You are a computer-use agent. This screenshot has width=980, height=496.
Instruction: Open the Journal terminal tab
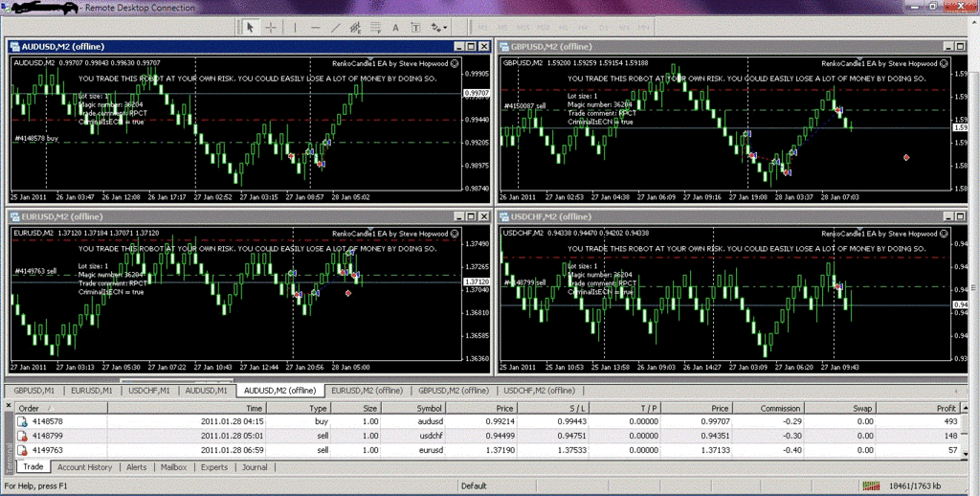coord(255,467)
